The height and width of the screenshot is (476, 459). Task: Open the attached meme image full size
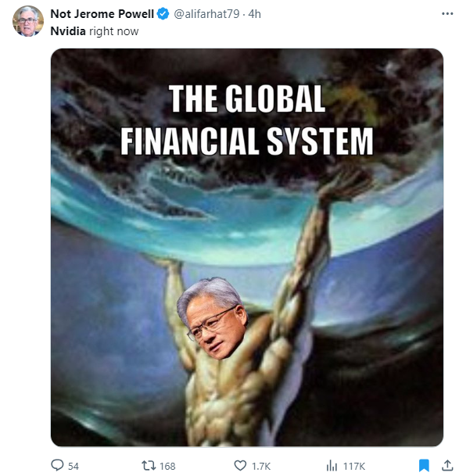pyautogui.click(x=246, y=247)
